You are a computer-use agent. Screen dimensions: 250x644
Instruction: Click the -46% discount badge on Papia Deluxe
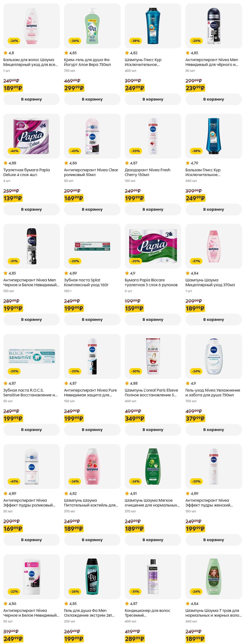(x=14, y=151)
